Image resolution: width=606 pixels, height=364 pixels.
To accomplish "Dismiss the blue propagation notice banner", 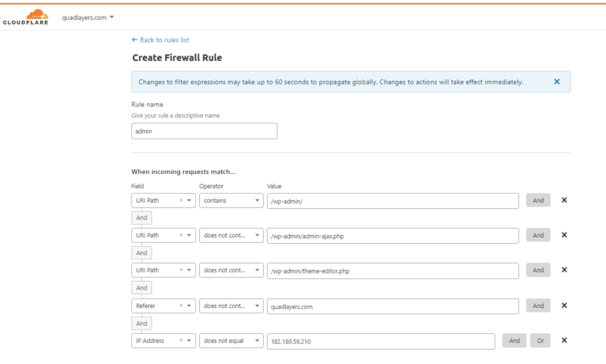I will (x=557, y=82).
